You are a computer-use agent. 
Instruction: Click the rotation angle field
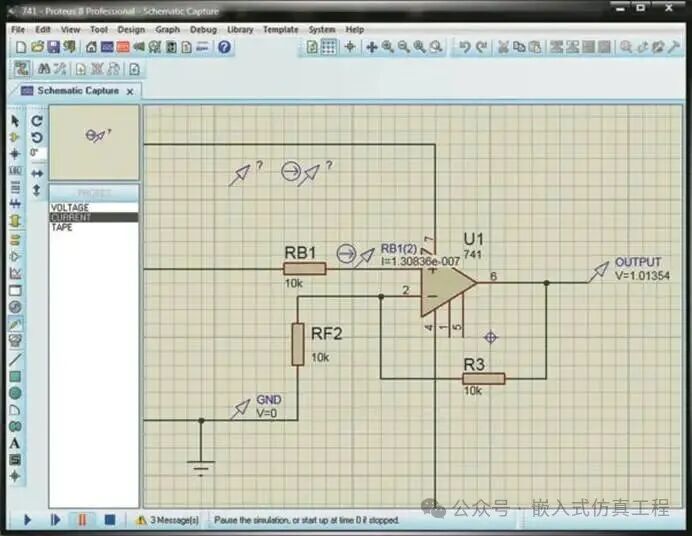[38, 153]
